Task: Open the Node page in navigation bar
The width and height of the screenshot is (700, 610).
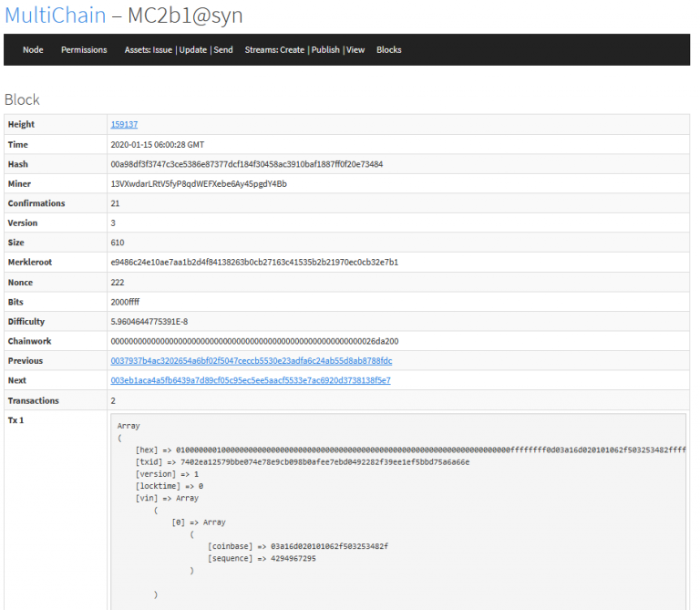Action: coord(33,50)
